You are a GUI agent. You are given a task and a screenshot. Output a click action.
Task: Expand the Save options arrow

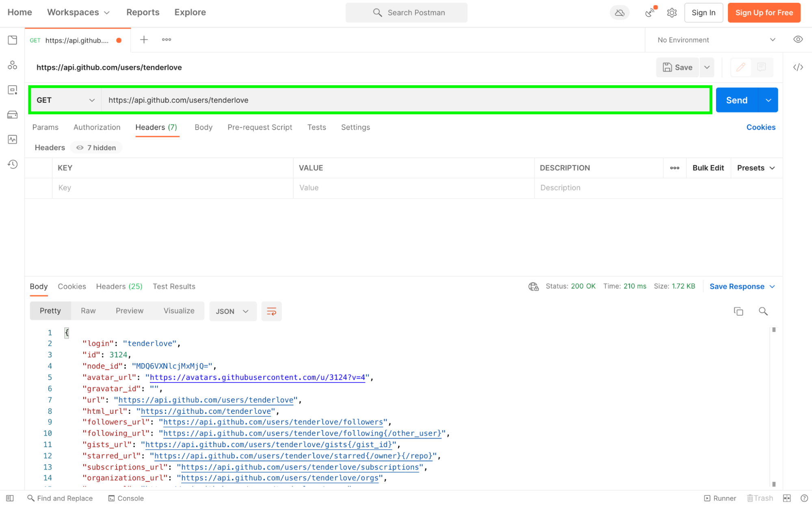(707, 67)
